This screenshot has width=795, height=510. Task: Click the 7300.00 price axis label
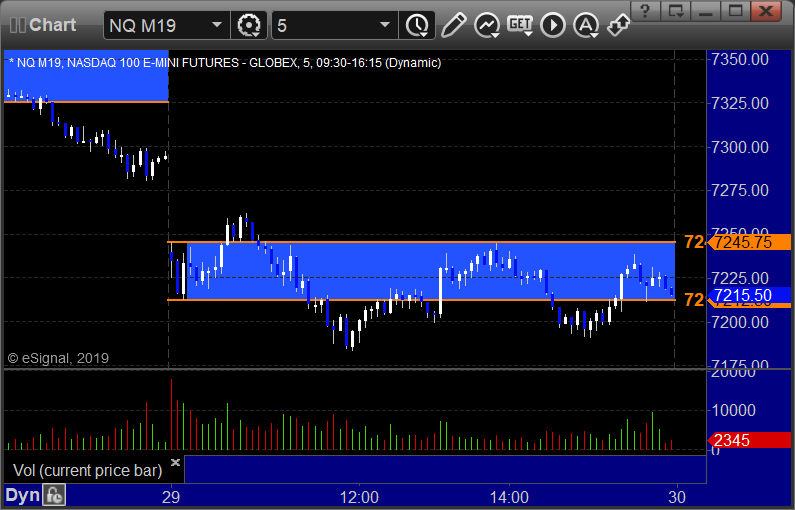740,148
